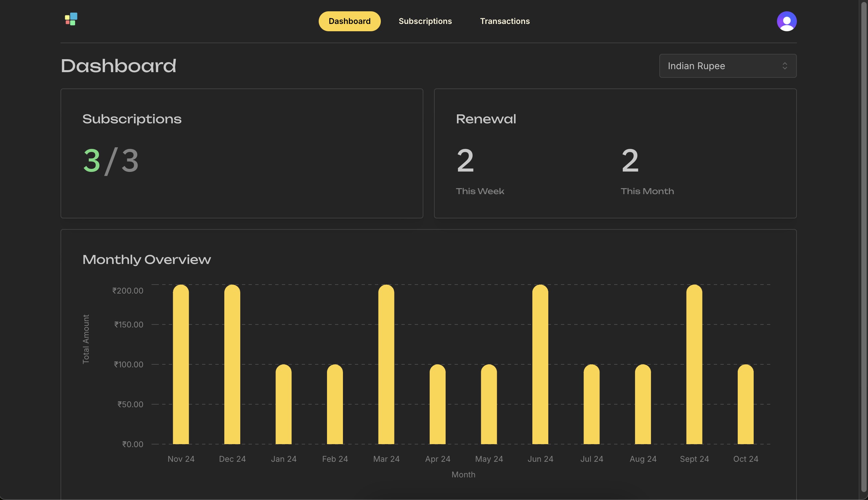Open the user profile avatar menu
The height and width of the screenshot is (500, 868).
[786, 21]
